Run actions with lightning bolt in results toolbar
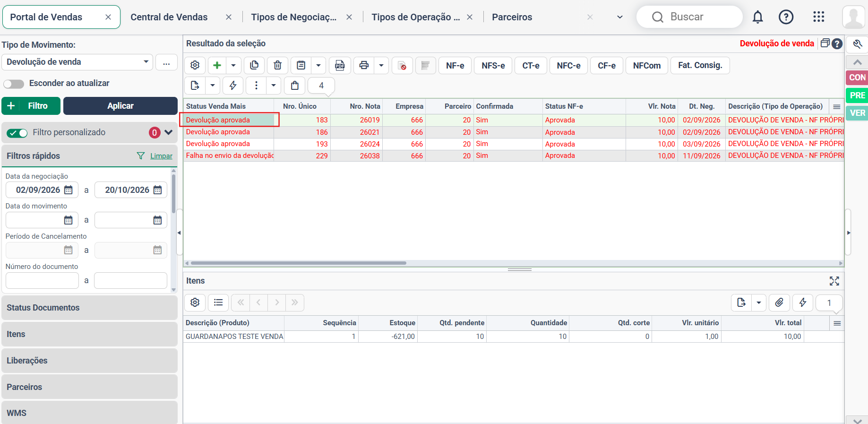The image size is (868, 424). tap(233, 86)
